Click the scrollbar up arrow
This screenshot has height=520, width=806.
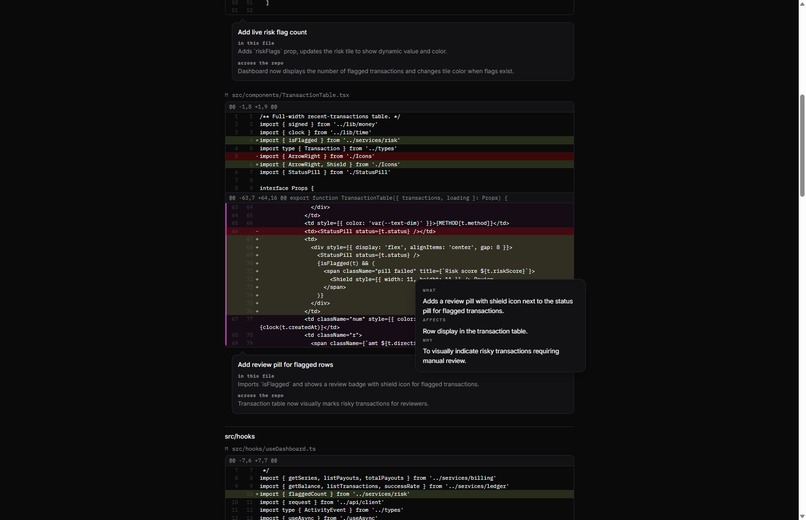[x=802, y=3]
